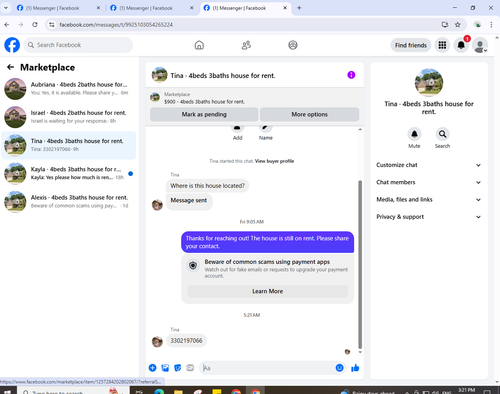Search in conversation via magnifier icon

pyautogui.click(x=442, y=134)
